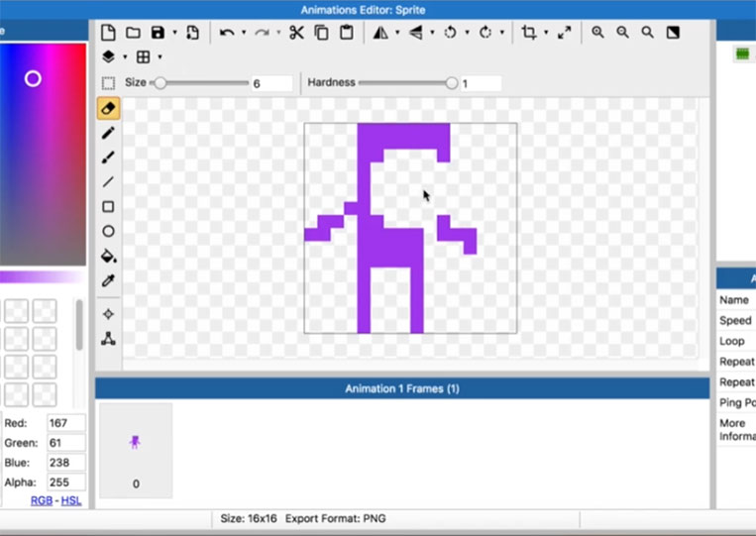756x536 pixels.
Task: Open the dropdown next to the Crop icon
Action: pos(546,33)
